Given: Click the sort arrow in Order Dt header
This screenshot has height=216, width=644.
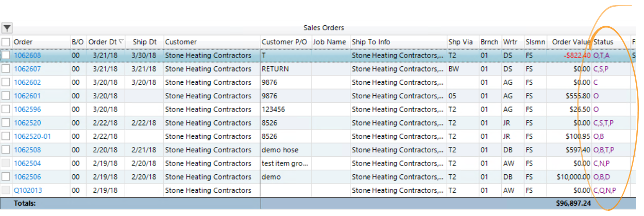Looking at the screenshot, I should point(121,42).
